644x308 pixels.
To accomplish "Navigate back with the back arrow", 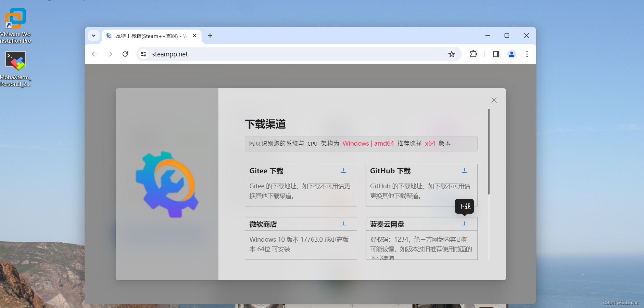I will pos(94,54).
